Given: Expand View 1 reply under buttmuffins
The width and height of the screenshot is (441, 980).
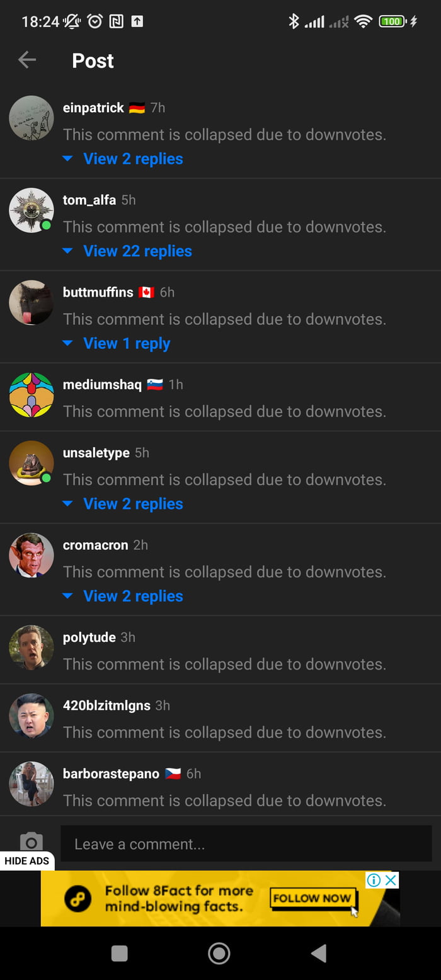Looking at the screenshot, I should [x=127, y=343].
